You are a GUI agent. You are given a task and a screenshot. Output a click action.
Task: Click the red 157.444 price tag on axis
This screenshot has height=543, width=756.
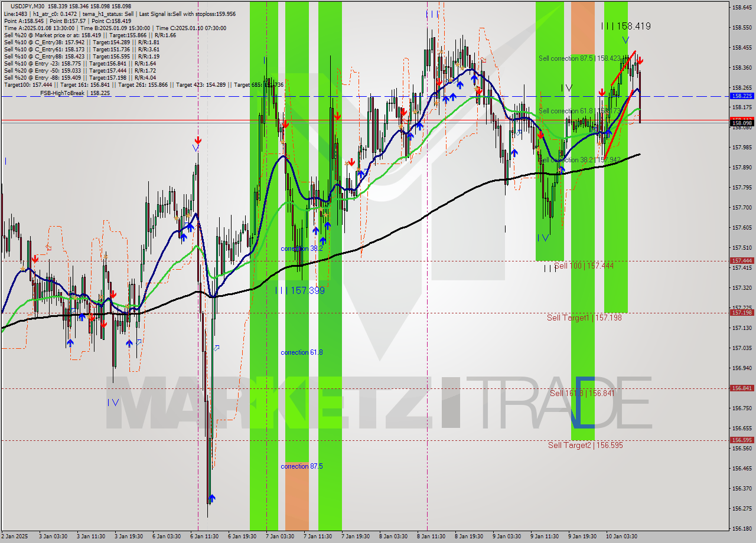[x=742, y=260]
